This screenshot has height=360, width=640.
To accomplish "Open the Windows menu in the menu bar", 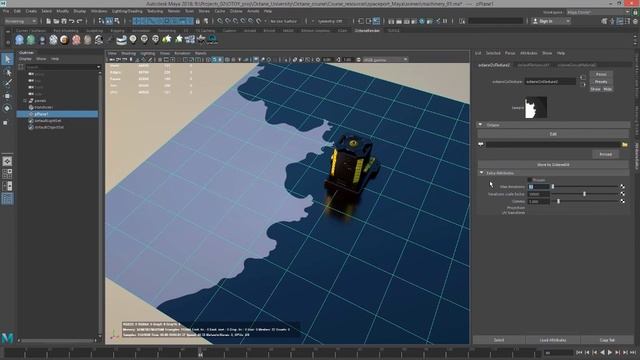I will tap(99, 11).
